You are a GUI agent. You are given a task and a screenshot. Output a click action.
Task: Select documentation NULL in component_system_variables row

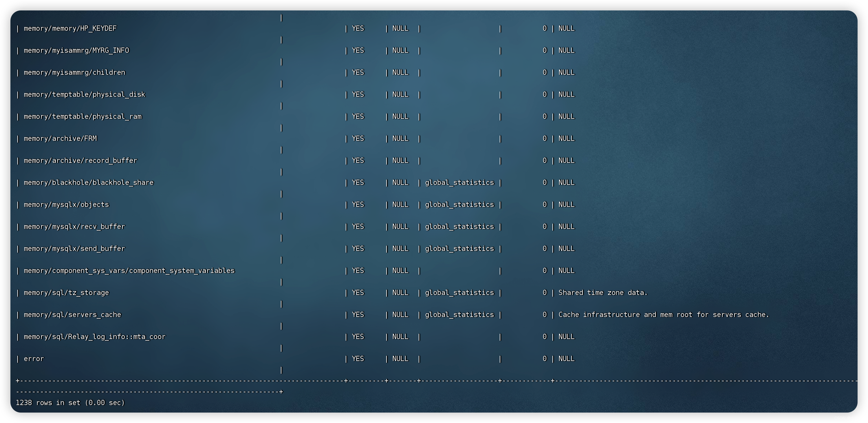[566, 271]
